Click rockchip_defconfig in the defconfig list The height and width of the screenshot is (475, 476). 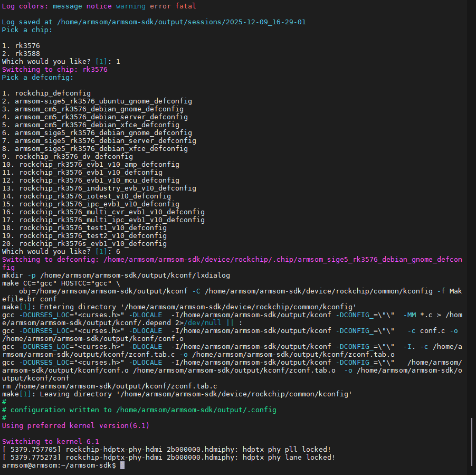[53, 93]
